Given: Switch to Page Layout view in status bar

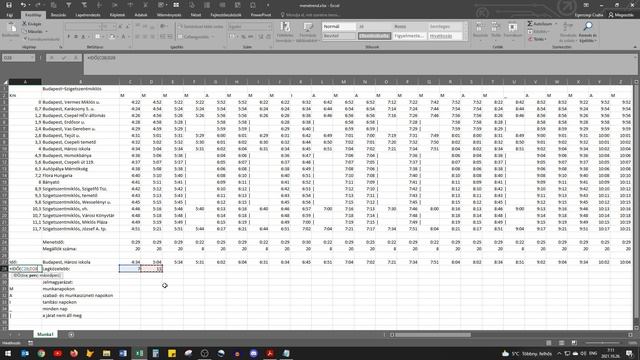Looking at the screenshot, I should [x=562, y=343].
